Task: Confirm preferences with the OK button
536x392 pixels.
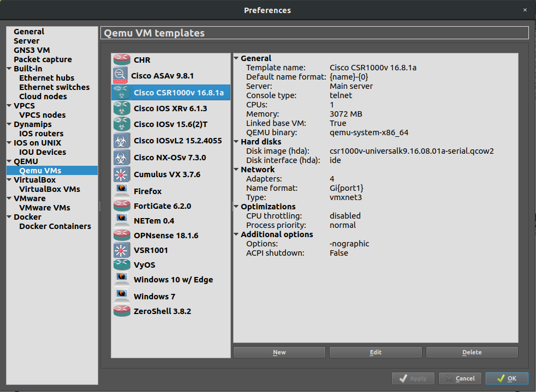Action: coord(507,378)
